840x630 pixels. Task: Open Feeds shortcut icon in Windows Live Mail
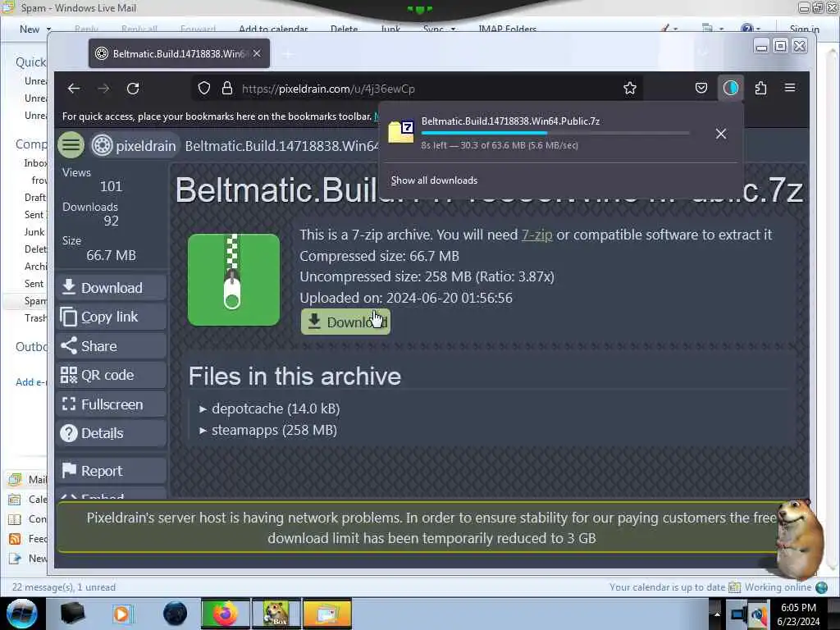(15, 539)
